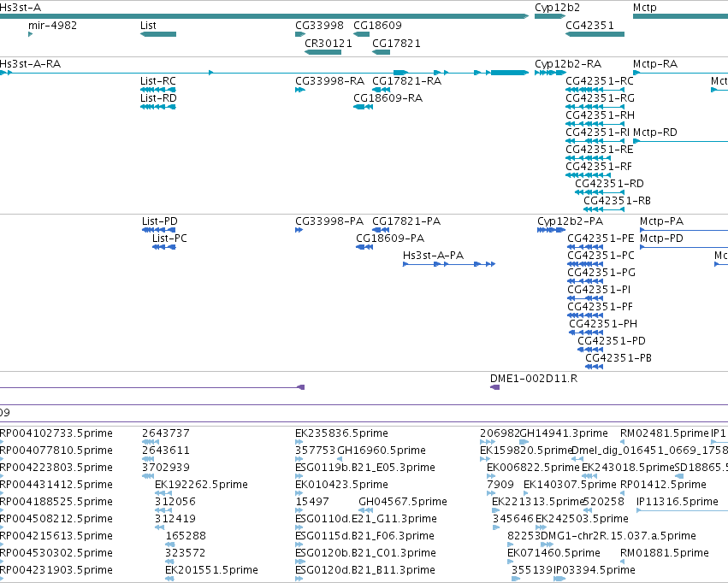Click the Hs3st-A gene label
Screen dimensions: 728x583
pyautogui.click(x=20, y=8)
